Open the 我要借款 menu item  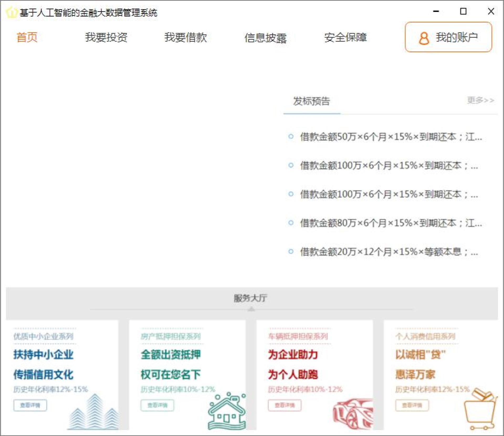click(x=186, y=37)
